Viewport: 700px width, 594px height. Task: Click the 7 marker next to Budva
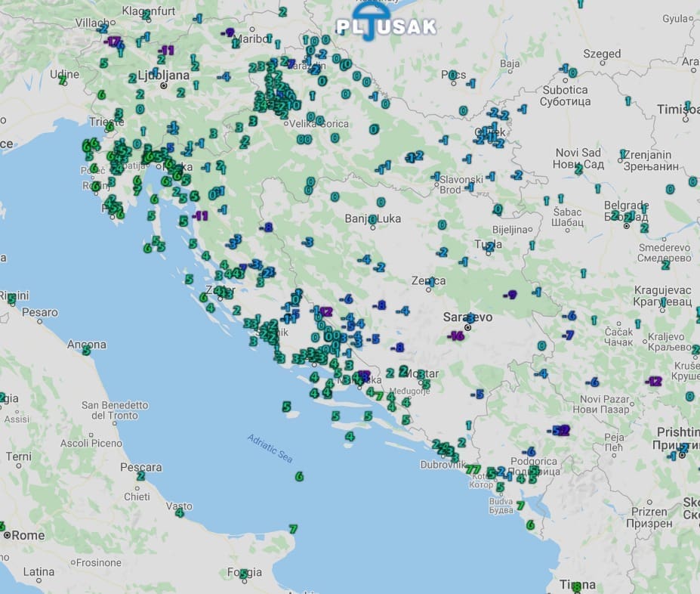tap(520, 506)
